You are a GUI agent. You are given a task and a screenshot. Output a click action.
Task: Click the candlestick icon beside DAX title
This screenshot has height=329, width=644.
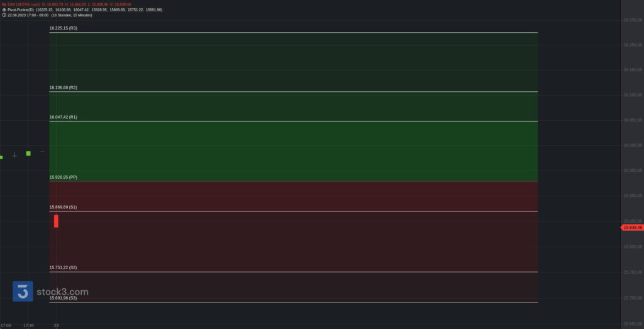4,4
